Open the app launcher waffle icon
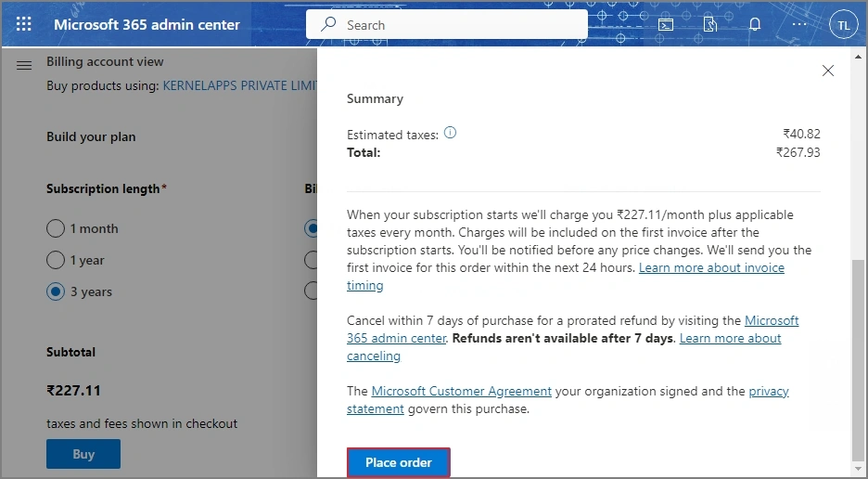868x479 pixels. click(x=24, y=24)
